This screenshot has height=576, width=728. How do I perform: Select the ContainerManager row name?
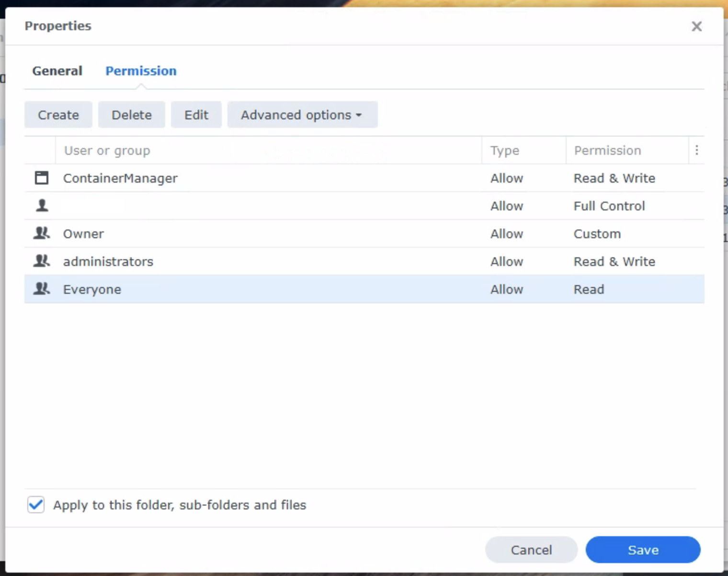pos(120,178)
